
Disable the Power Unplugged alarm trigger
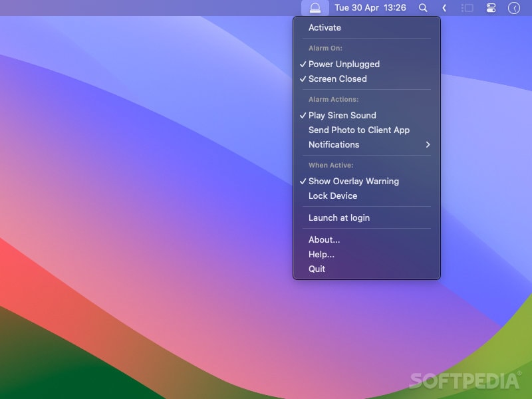(344, 64)
